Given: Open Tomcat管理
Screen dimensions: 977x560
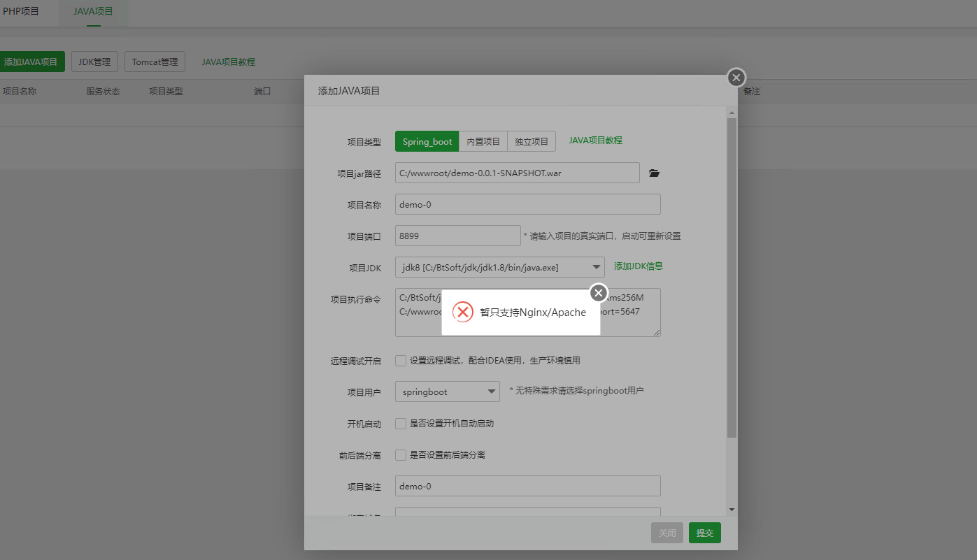Looking at the screenshot, I should pos(155,62).
